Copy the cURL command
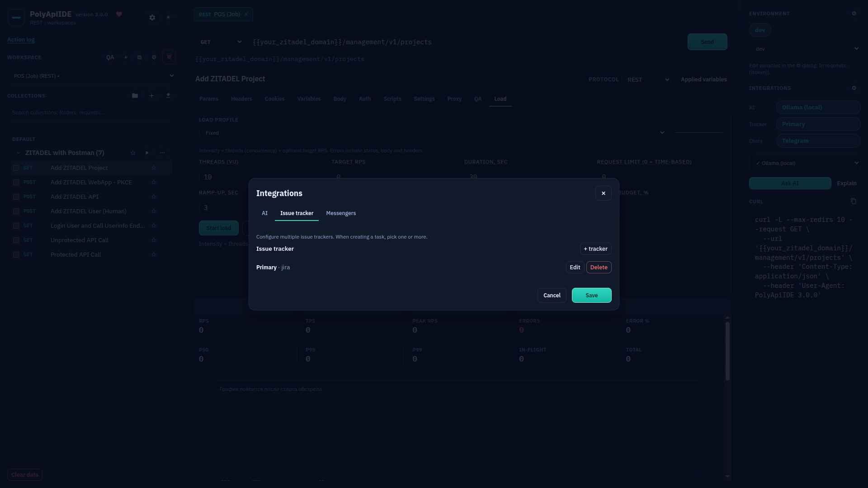868x488 pixels. coord(854,201)
